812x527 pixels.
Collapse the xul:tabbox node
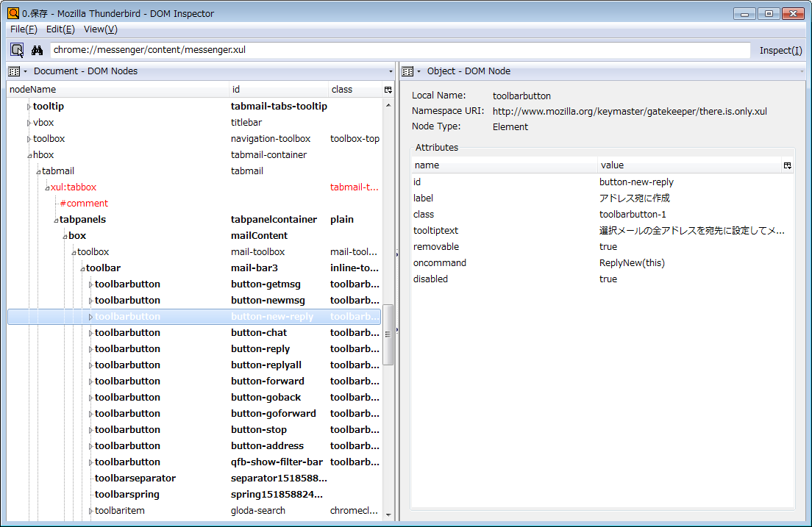click(47, 187)
